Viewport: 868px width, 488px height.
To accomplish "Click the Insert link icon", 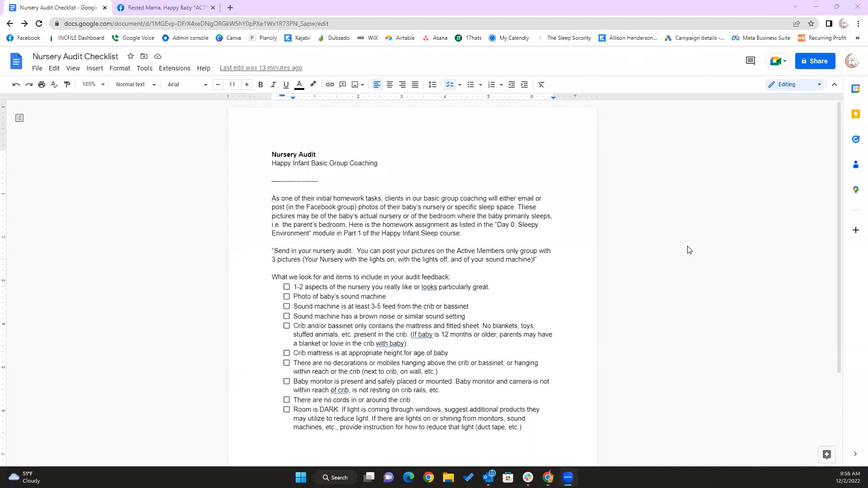I will [330, 84].
